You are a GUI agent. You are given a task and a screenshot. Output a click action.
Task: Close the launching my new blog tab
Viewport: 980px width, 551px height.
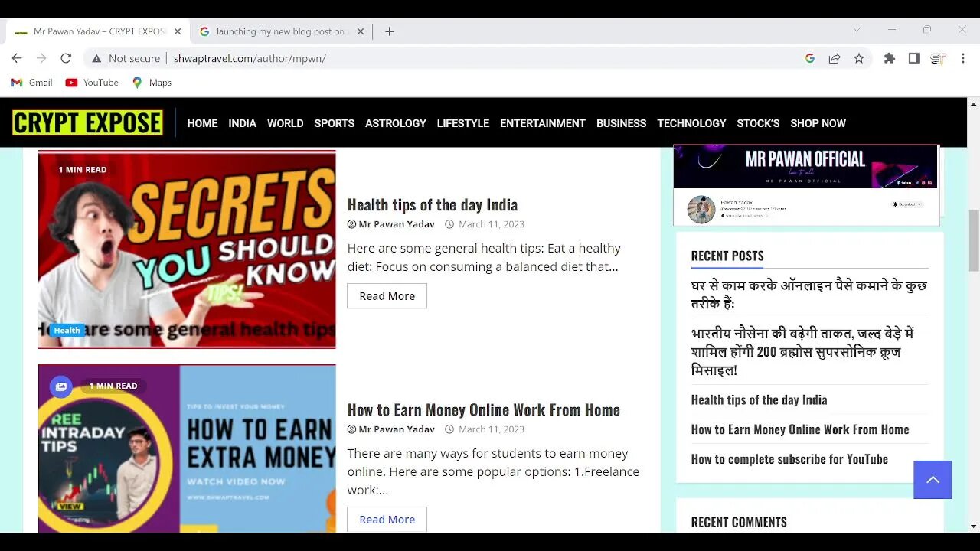[x=361, y=31]
